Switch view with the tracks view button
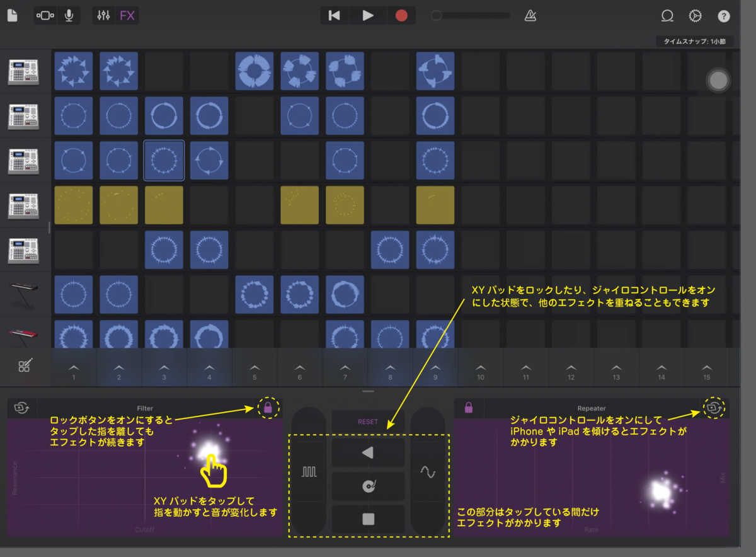756x557 pixels. coord(46,16)
